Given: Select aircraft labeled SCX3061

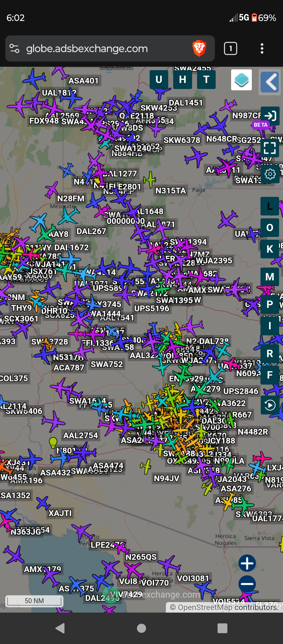Looking at the screenshot, I should tap(21, 319).
